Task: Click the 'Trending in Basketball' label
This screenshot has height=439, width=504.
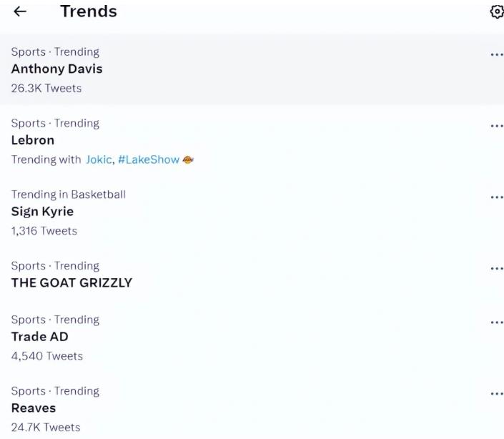Action: coord(68,194)
